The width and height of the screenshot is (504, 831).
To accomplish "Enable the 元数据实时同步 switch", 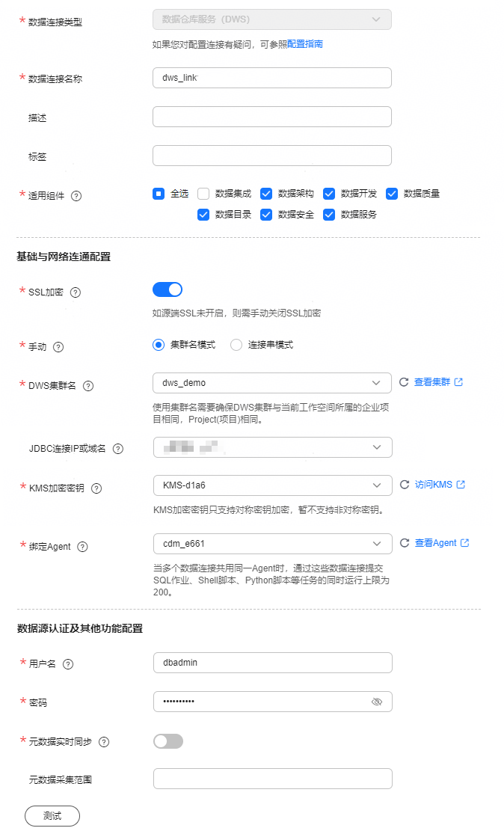I will coord(168,741).
